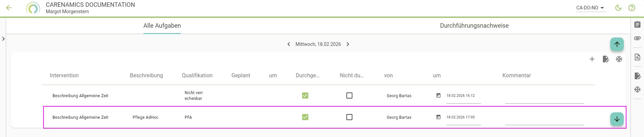Viewport: 644px width, 137px height.
Task: Check Nicht durchgeführt for the Pflege AdHoc row
Action: (x=349, y=117)
